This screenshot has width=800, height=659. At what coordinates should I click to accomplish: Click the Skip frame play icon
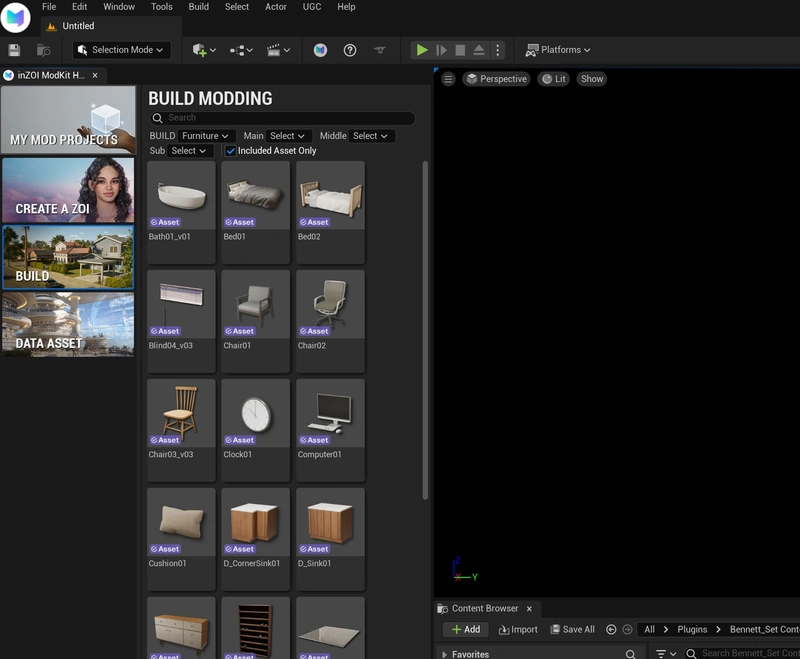[x=441, y=50]
